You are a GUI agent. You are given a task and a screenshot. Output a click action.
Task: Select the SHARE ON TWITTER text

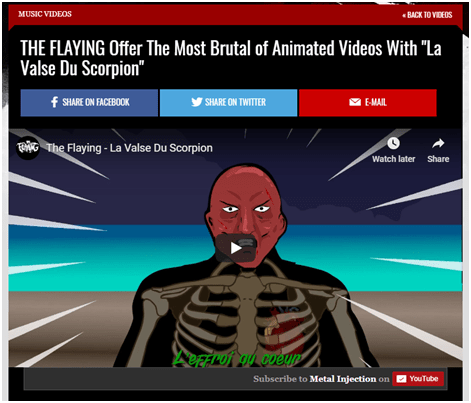(235, 102)
